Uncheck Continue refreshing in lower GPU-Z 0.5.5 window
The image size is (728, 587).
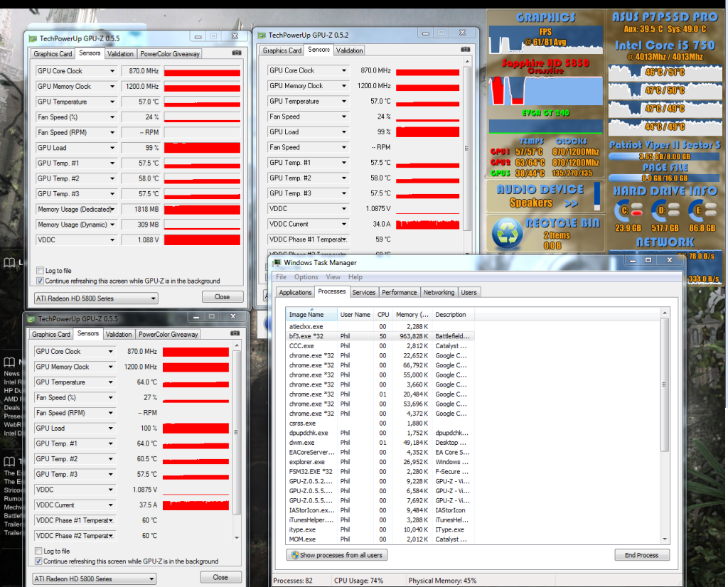[x=38, y=561]
